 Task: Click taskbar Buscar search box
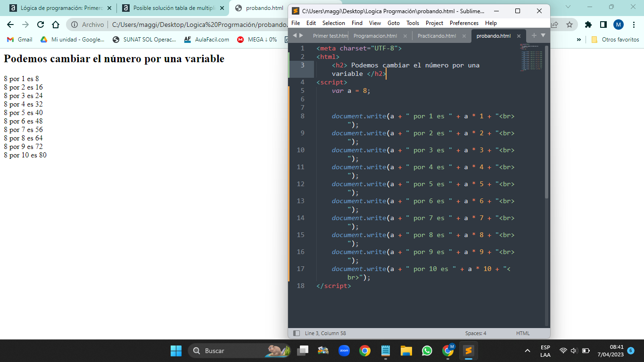239,351
